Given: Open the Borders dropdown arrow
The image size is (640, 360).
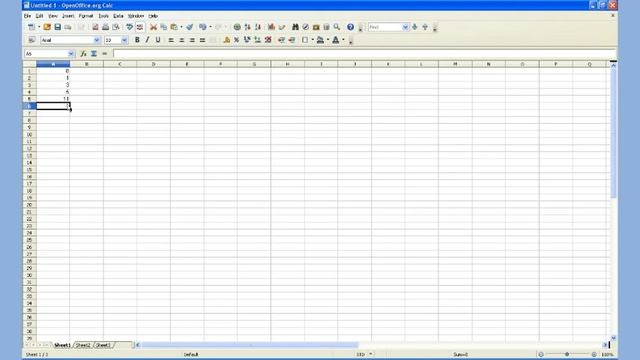Looking at the screenshot, I should (313, 40).
